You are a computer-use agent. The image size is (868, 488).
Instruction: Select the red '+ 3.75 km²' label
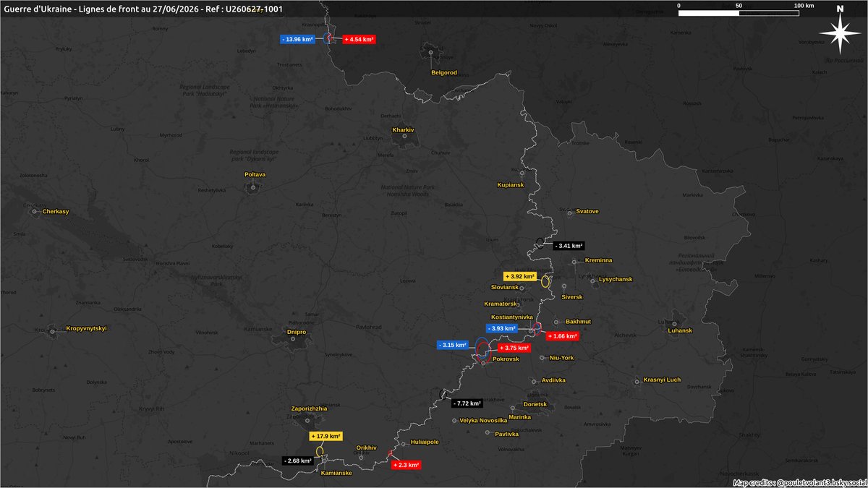point(513,348)
